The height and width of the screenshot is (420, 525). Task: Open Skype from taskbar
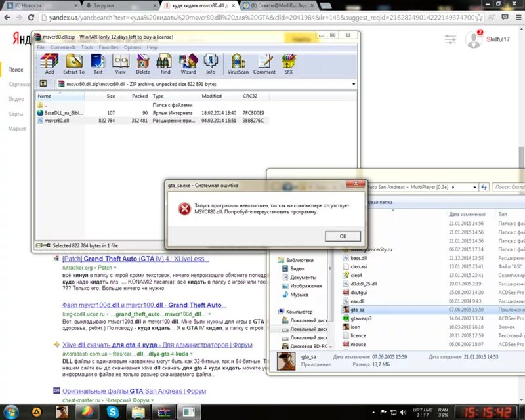(x=112, y=411)
